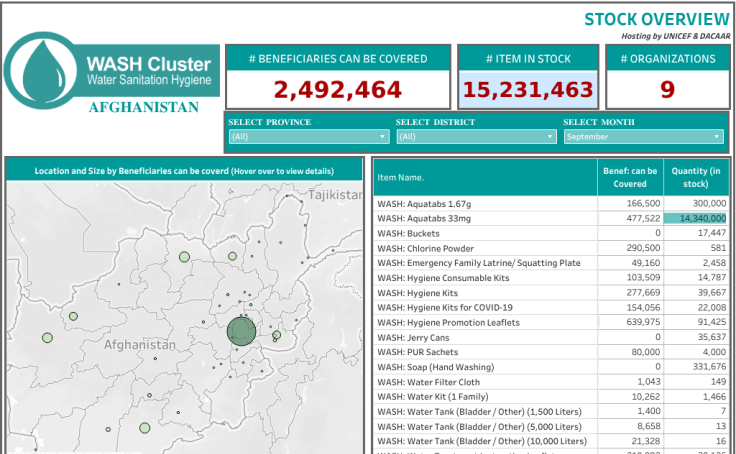This screenshot has width=736, height=454.
Task: Click the Quantity (in stock) column header
Action: point(696,177)
